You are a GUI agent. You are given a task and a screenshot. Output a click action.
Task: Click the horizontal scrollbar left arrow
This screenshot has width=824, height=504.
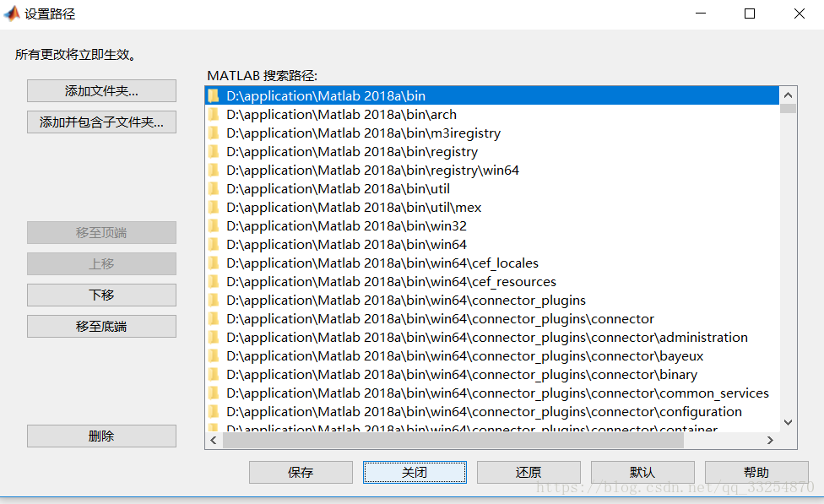click(214, 441)
